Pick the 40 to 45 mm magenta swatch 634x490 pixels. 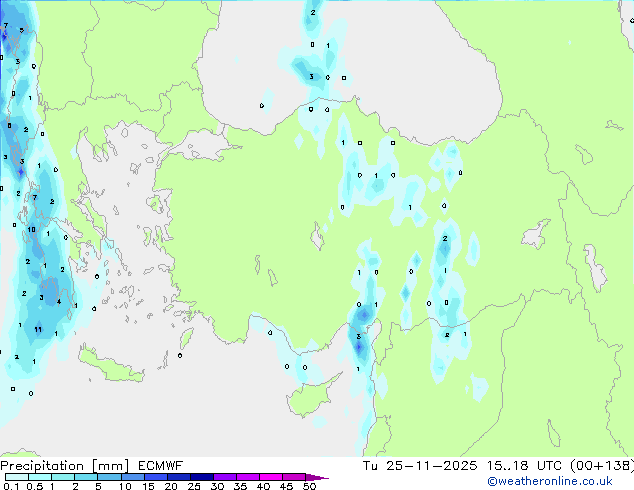coord(271,477)
